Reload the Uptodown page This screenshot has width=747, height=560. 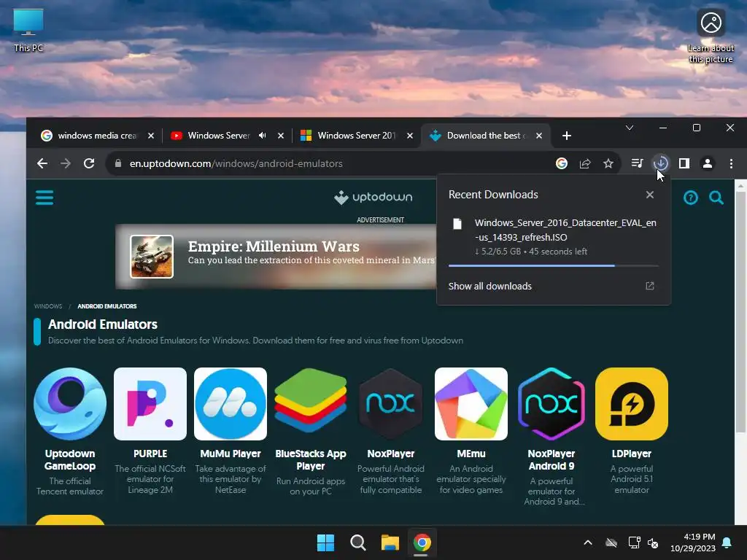tap(89, 163)
